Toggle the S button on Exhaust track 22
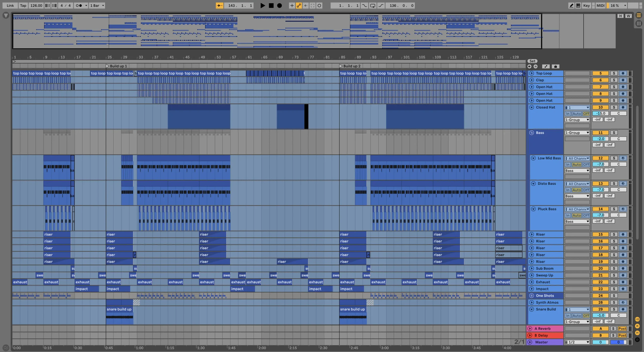Screen dimensions: 644x352 coord(614,282)
